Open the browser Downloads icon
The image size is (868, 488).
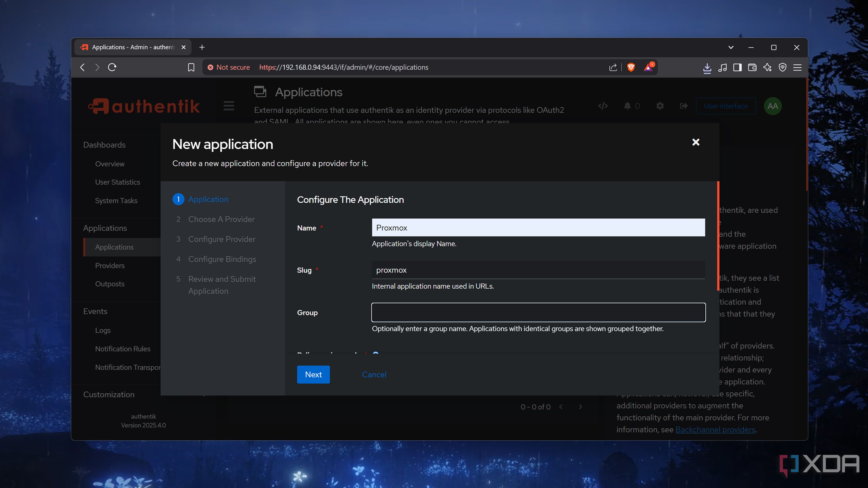(707, 67)
